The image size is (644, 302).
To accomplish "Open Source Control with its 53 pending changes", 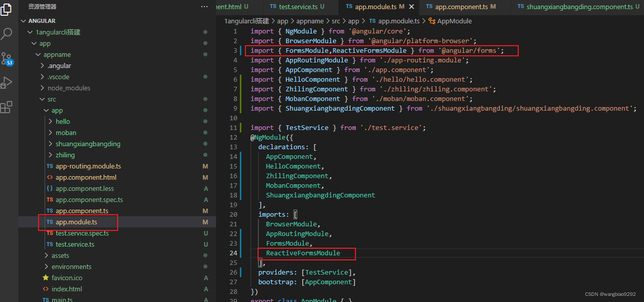I will click(7, 59).
